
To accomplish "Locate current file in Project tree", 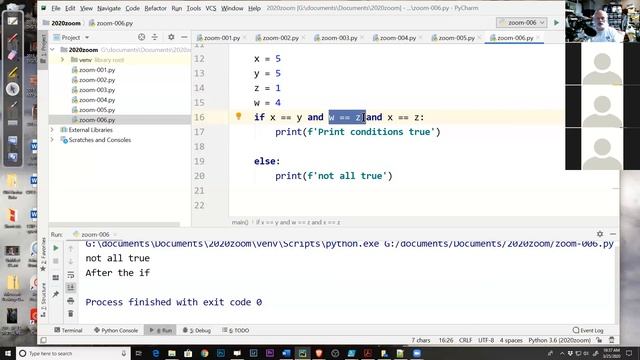I will pos(141,37).
